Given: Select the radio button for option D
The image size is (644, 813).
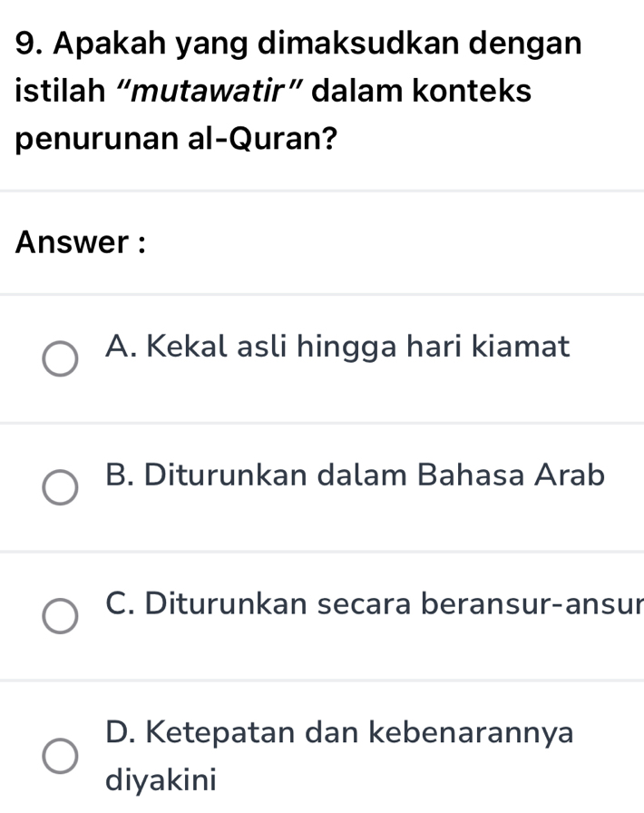Looking at the screenshot, I should pyautogui.click(x=62, y=756).
